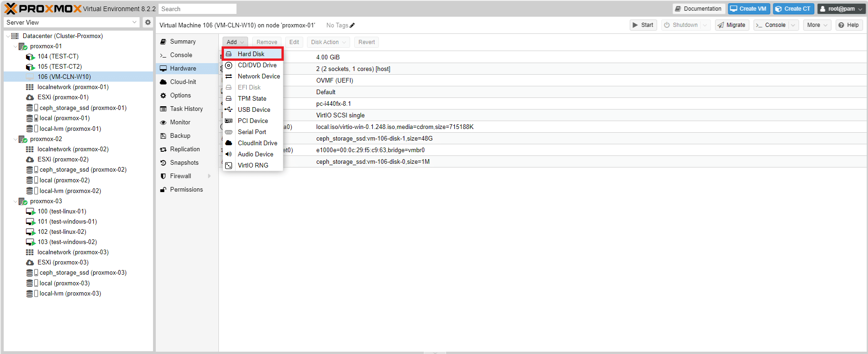Select the e1000e network device row

(x=542, y=150)
